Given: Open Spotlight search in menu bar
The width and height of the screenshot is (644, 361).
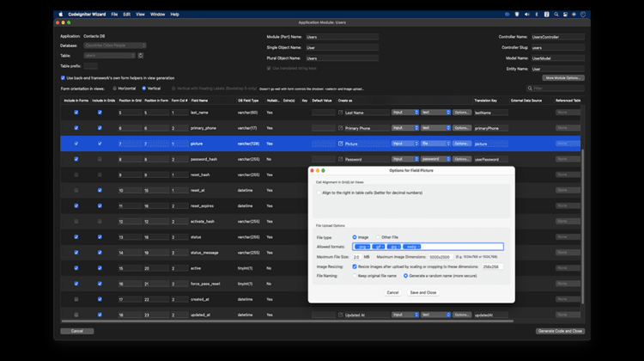Looking at the screenshot, I should 556,14.
